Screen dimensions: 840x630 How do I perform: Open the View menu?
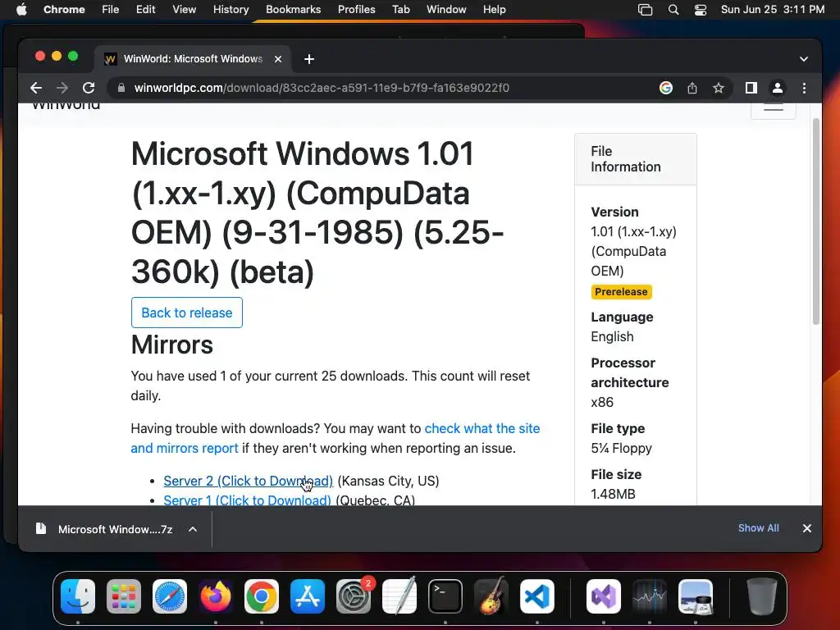(x=185, y=10)
